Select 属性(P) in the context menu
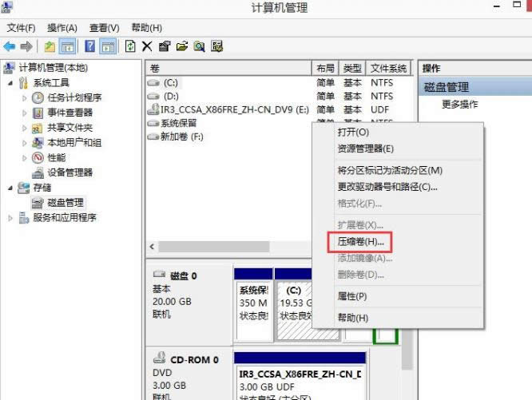 click(x=351, y=296)
